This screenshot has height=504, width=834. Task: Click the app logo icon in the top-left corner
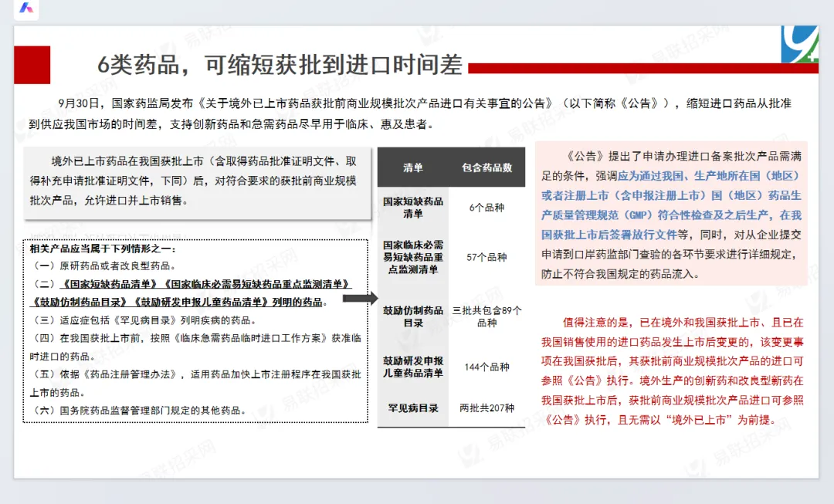pos(26,8)
